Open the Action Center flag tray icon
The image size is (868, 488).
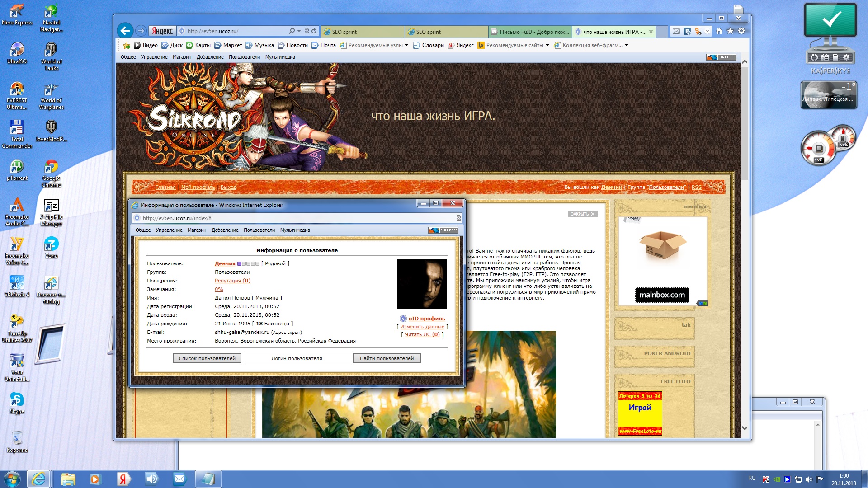[820, 479]
